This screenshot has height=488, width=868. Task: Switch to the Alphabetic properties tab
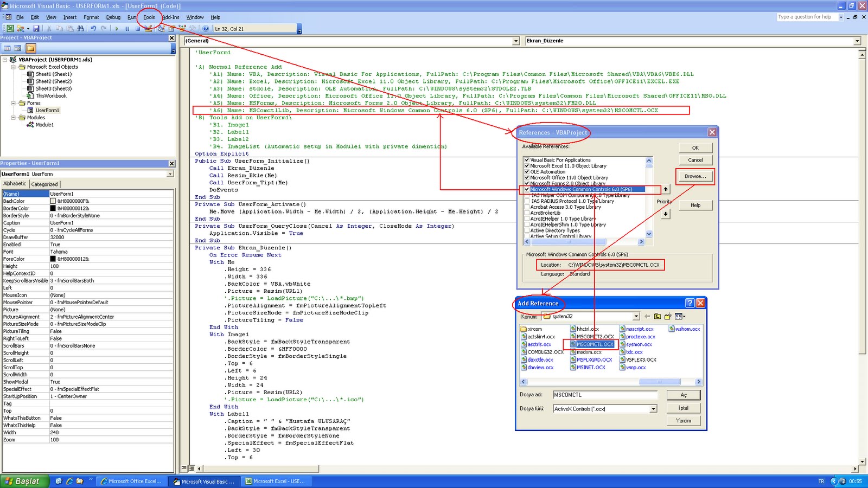[x=15, y=184]
